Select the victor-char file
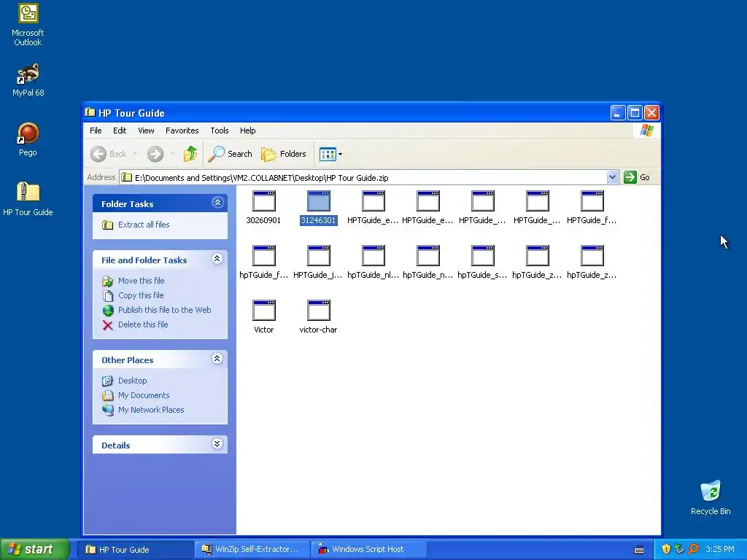747x560 pixels. click(x=318, y=317)
